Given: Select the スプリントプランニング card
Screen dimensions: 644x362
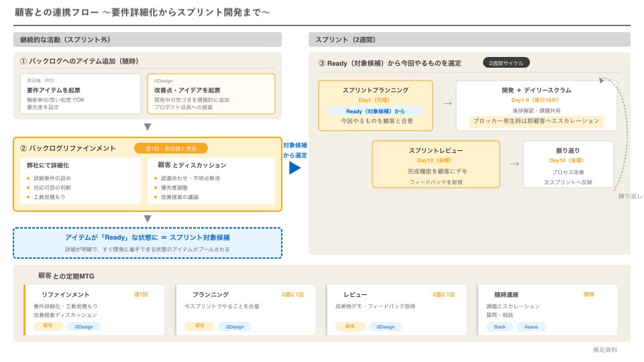Looking at the screenshot, I should [x=376, y=105].
